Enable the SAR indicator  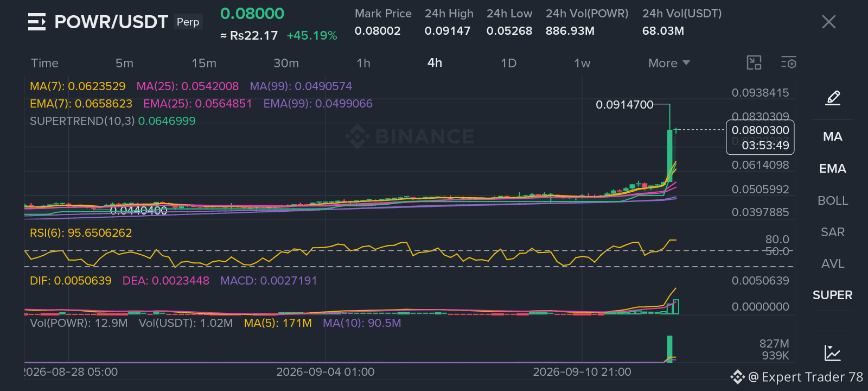[833, 232]
